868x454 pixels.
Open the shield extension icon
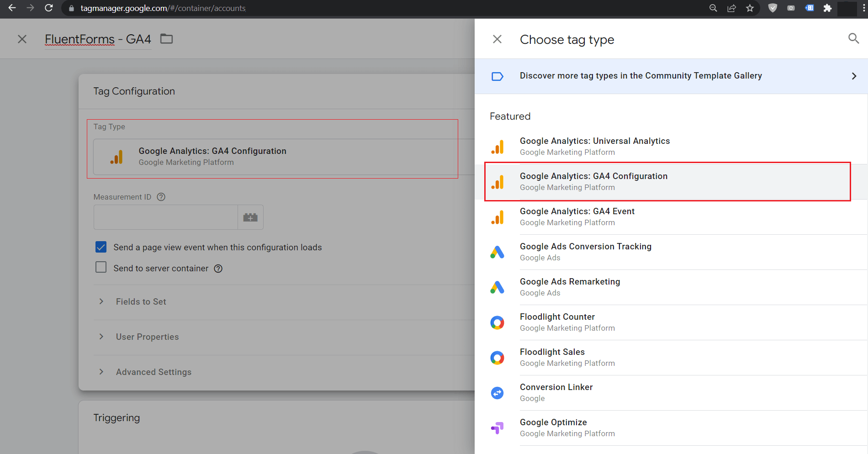click(x=773, y=8)
